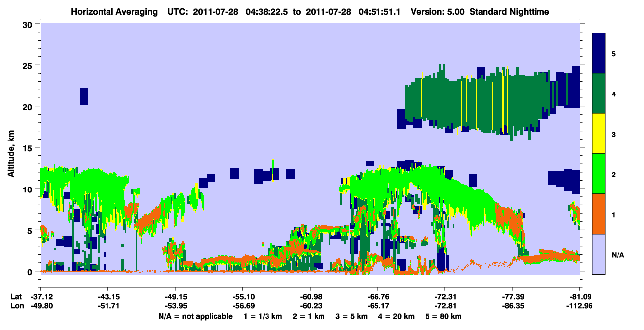Click the longitude value '-51.71'
Viewport: 644px width, 330px height.
pos(108,306)
